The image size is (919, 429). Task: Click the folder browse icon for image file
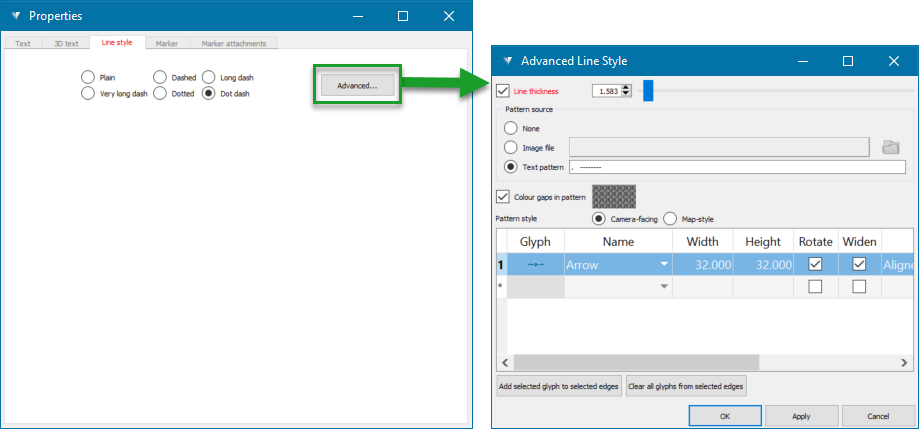891,148
